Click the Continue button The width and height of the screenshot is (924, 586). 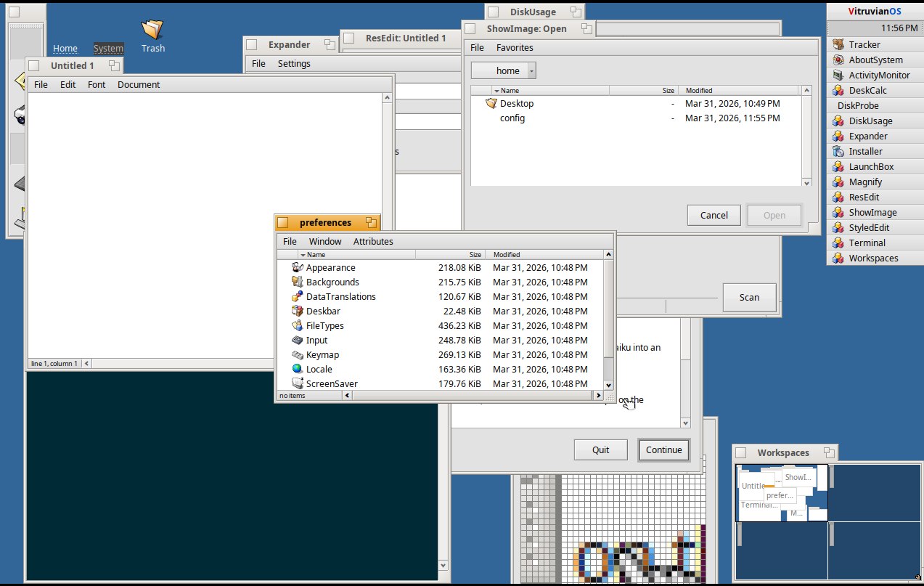point(663,450)
